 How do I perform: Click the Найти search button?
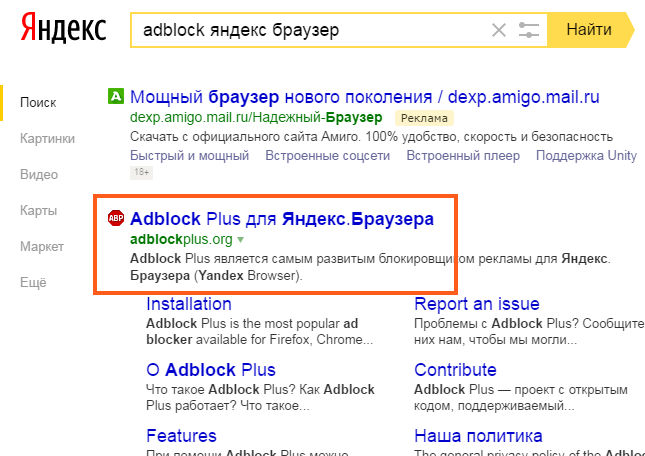[x=590, y=30]
